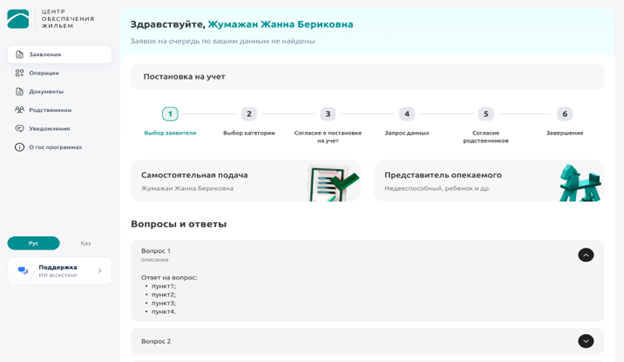Click the Заявления document icon
This screenshot has height=362, width=624.
pyautogui.click(x=20, y=54)
